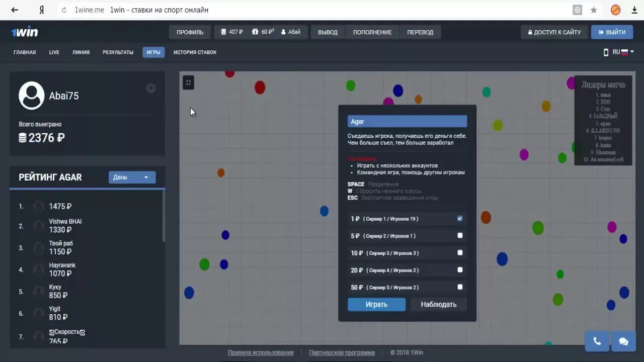The image size is (644, 362).
Task: Click the Доступ к сайту button
Action: pos(554,32)
